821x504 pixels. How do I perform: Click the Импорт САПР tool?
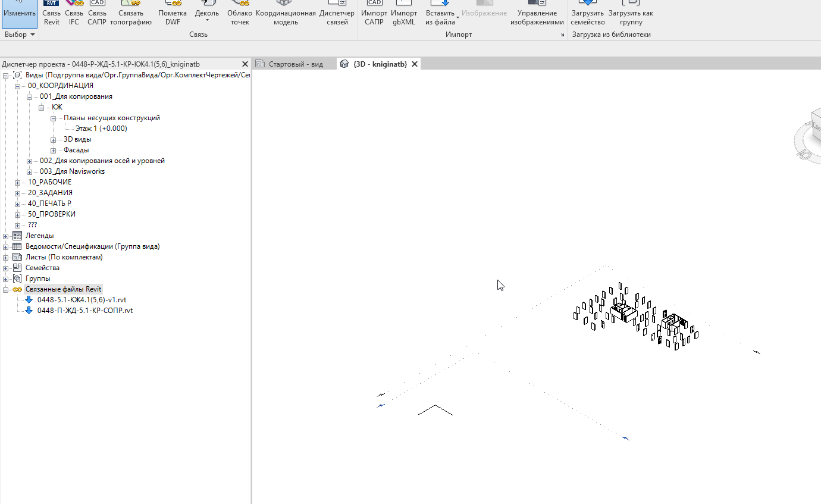(x=374, y=13)
